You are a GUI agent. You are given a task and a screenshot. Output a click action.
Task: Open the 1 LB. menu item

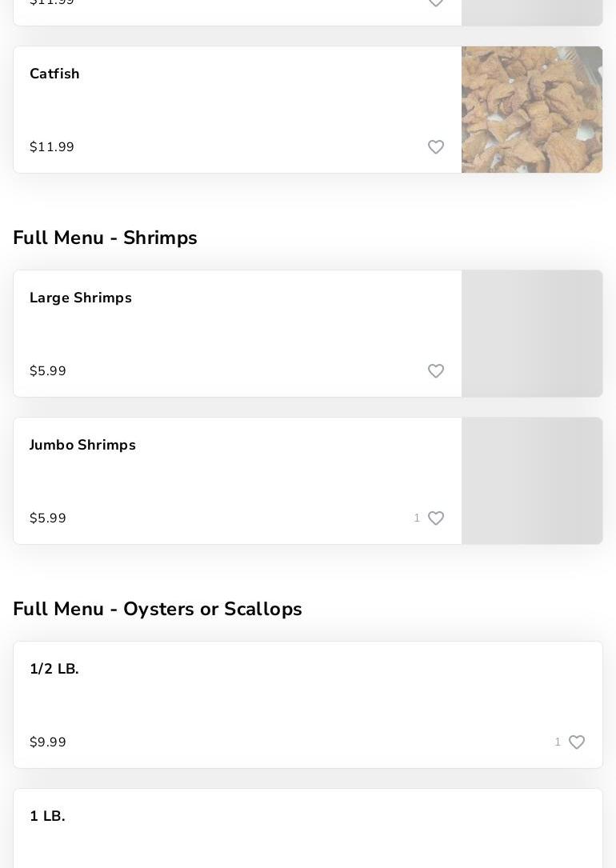click(47, 816)
